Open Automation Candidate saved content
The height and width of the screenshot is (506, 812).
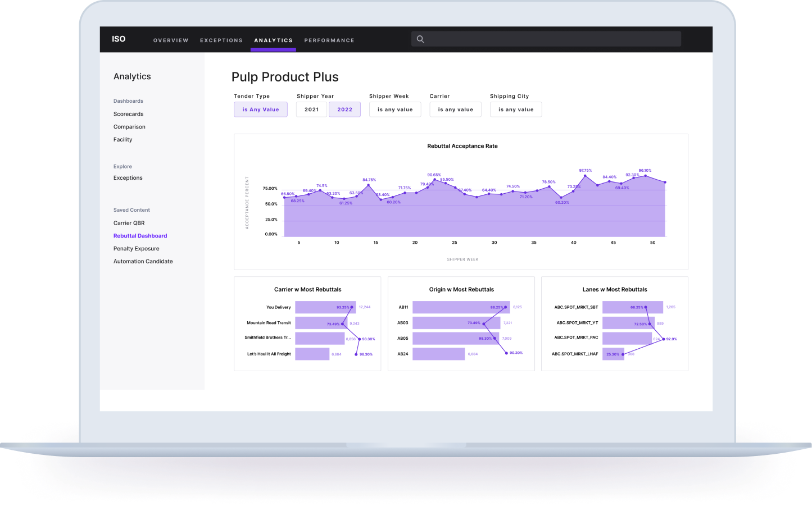143,262
